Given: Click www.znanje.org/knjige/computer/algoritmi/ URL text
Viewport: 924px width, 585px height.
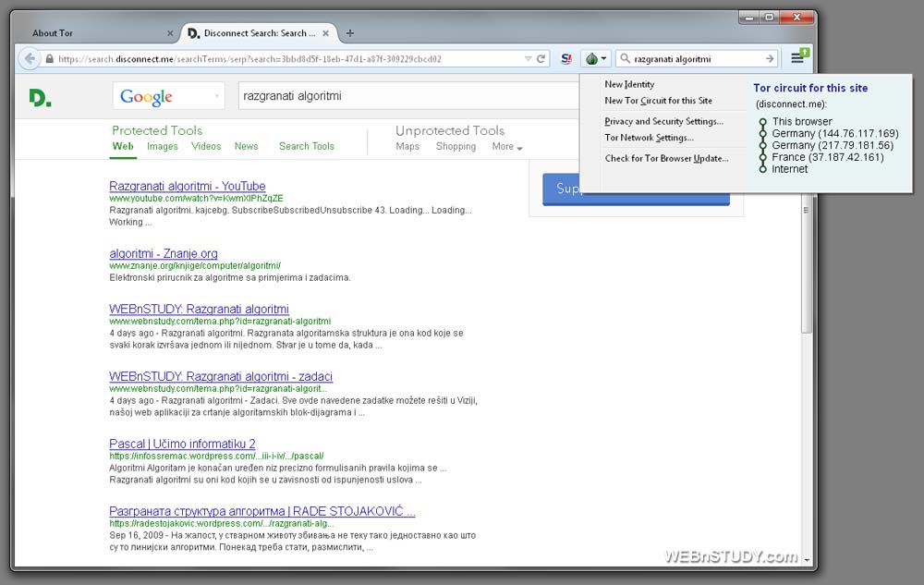Looking at the screenshot, I should coord(195,265).
